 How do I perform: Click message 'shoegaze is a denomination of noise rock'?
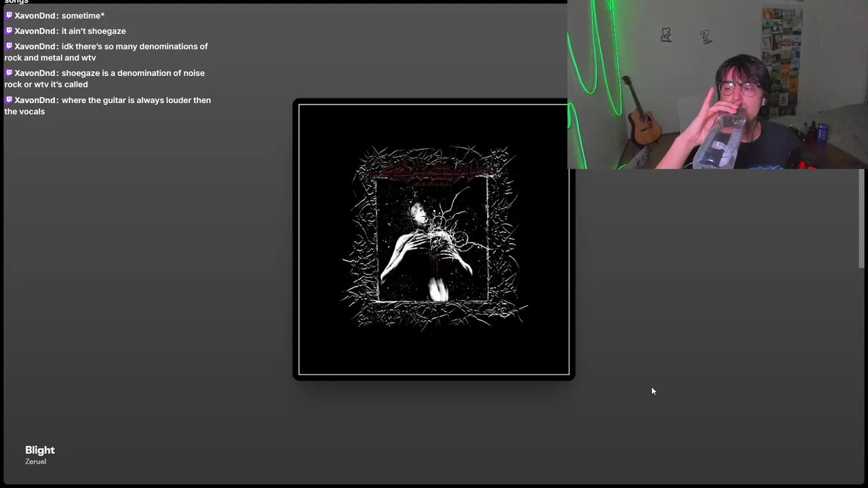[x=105, y=79]
